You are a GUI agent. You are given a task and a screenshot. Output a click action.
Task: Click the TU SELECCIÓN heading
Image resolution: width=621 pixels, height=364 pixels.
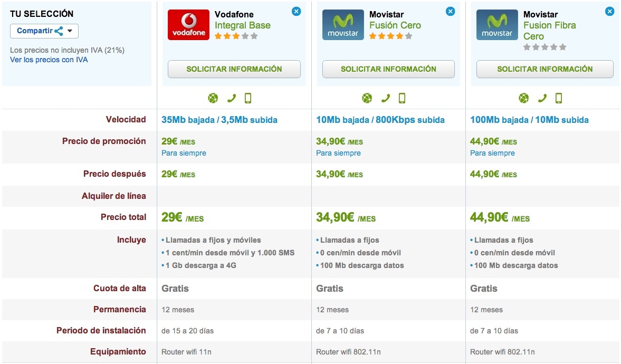click(42, 14)
